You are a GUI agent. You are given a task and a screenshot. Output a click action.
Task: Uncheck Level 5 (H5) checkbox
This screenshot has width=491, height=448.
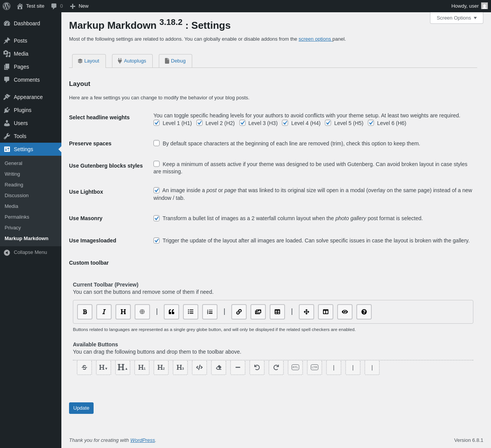(x=328, y=123)
